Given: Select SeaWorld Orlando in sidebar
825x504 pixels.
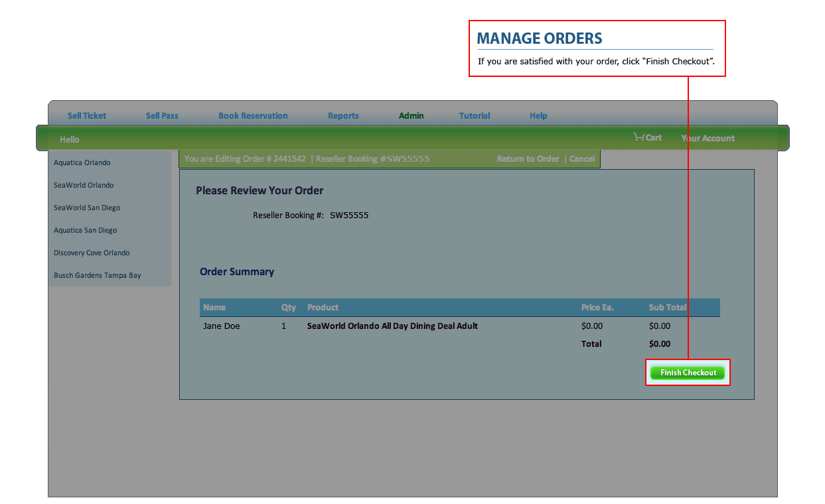Looking at the screenshot, I should tap(84, 185).
